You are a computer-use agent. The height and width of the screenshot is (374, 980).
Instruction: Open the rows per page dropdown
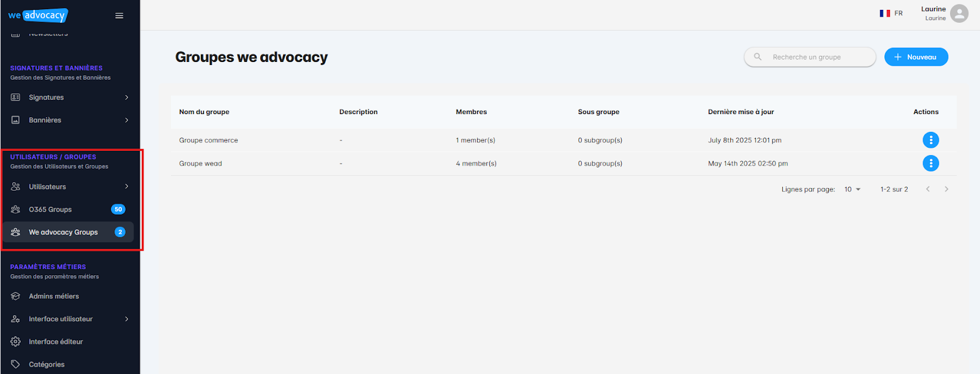point(853,189)
